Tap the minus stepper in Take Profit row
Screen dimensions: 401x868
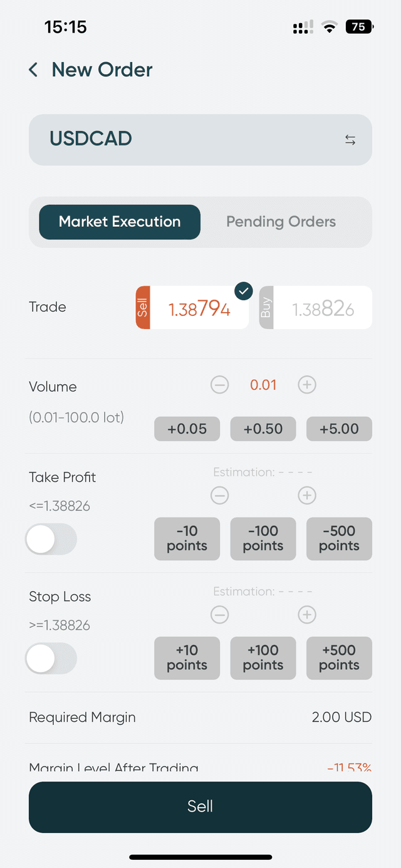219,495
